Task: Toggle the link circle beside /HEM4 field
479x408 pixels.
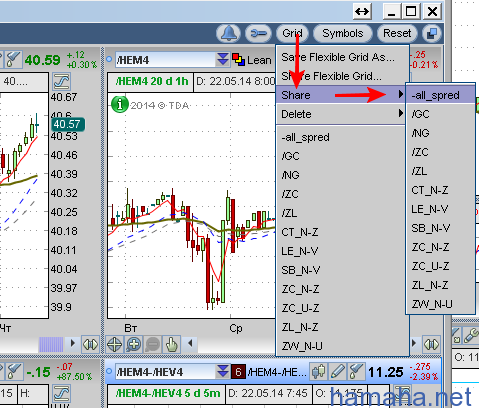Action: click(109, 60)
